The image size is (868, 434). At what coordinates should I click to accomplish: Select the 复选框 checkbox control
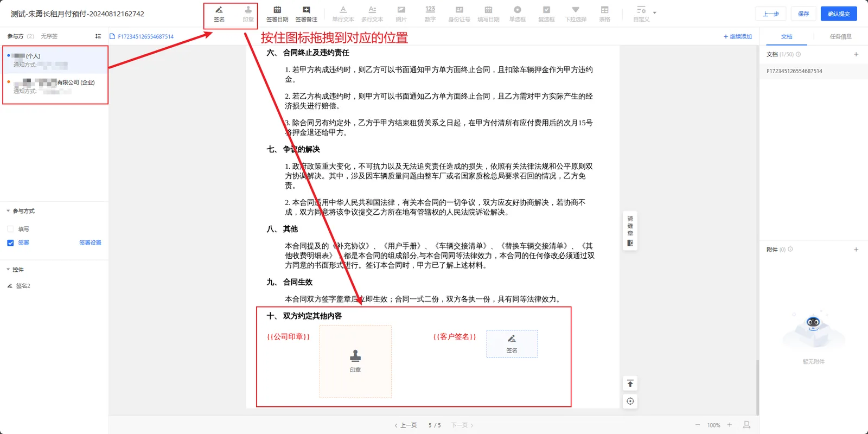546,14
